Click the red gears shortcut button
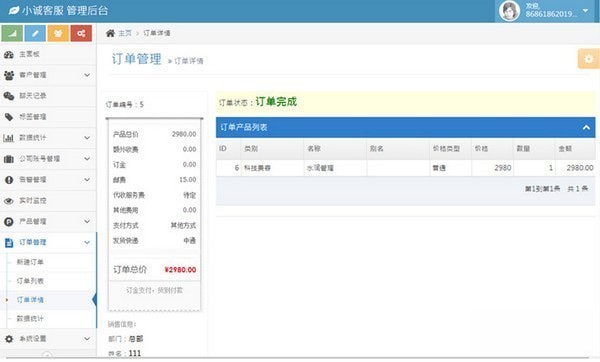The width and height of the screenshot is (600, 362). click(x=81, y=33)
